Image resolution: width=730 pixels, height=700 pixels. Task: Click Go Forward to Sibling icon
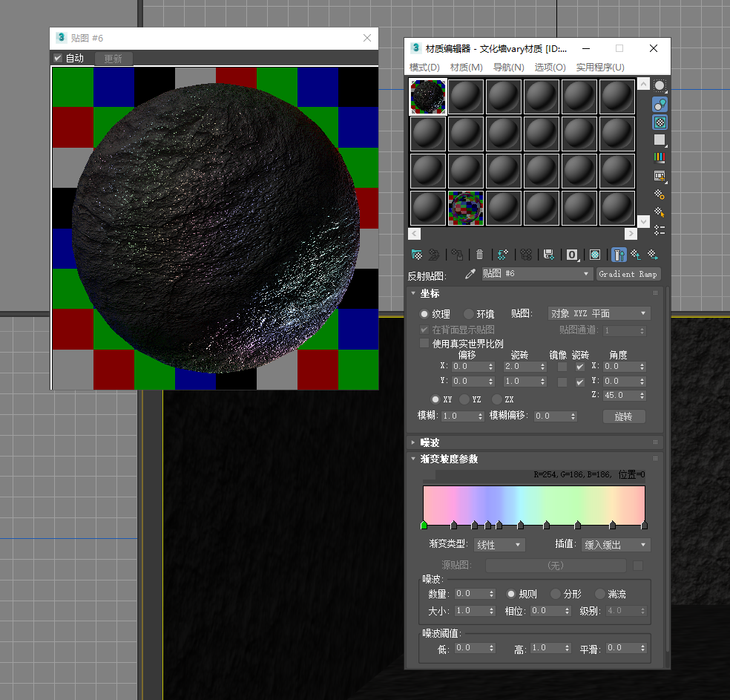tap(653, 255)
